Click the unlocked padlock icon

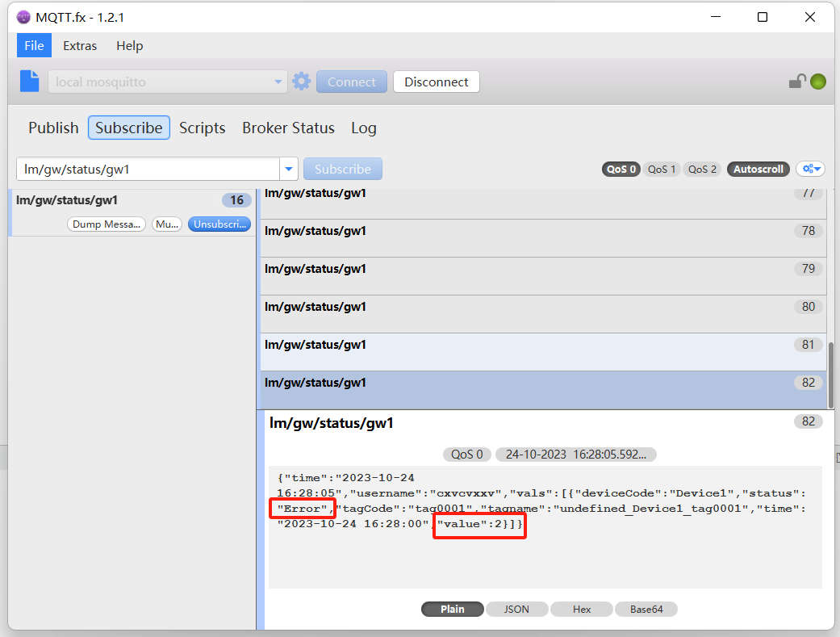(797, 81)
